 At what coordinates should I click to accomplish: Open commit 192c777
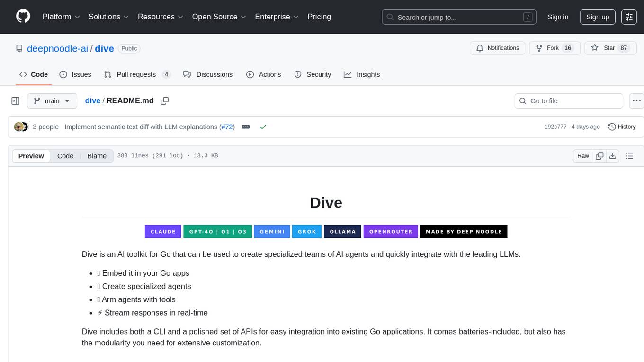pos(555,127)
